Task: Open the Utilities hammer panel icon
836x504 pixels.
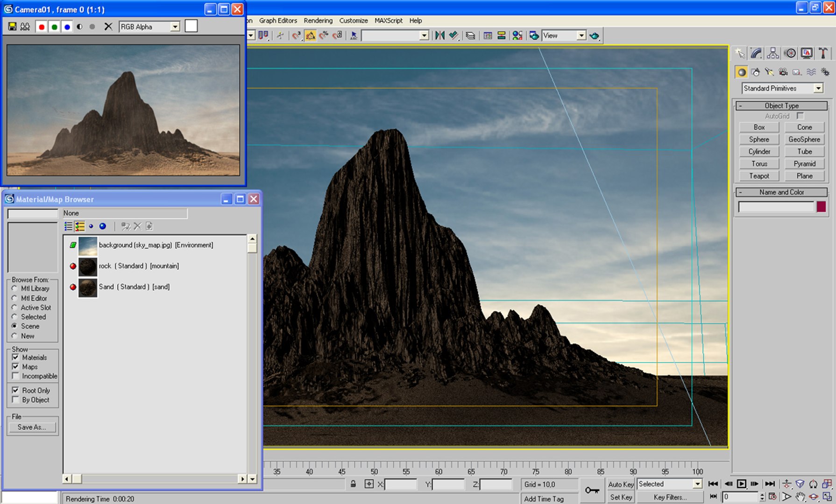Action: point(823,53)
